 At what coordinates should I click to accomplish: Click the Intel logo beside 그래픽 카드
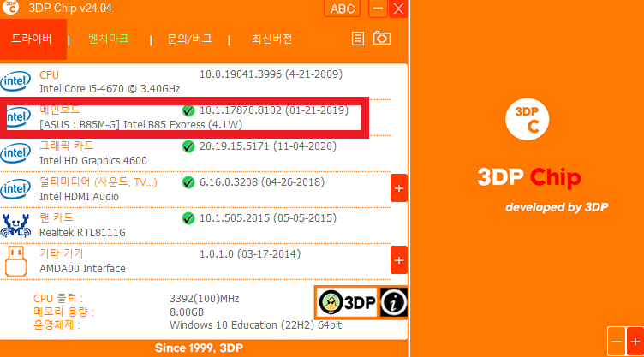(x=15, y=153)
